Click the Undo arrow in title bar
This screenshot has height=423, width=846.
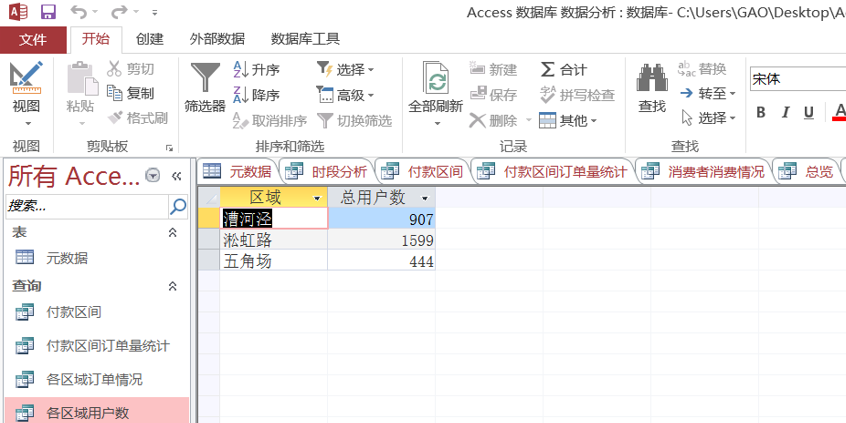click(x=78, y=12)
